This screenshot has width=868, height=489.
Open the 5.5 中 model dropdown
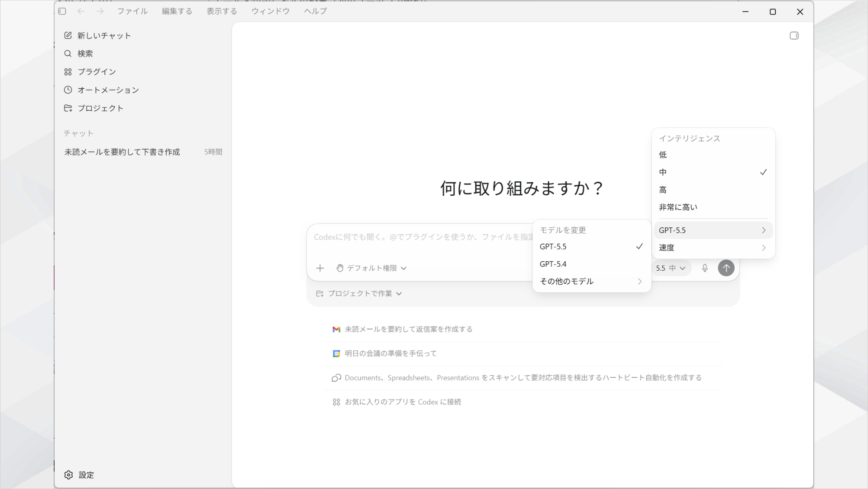point(671,268)
